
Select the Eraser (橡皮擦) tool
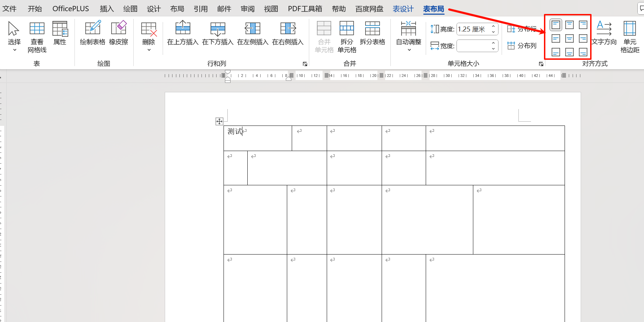point(119,29)
